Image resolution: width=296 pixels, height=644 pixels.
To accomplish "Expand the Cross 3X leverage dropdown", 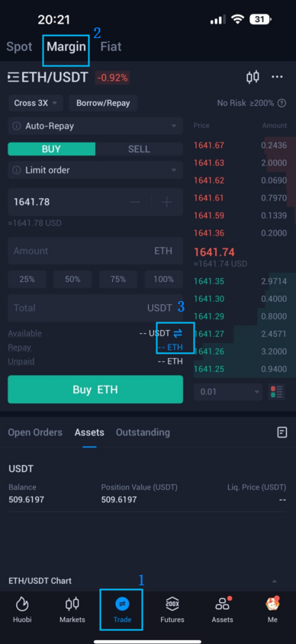I will click(x=35, y=103).
